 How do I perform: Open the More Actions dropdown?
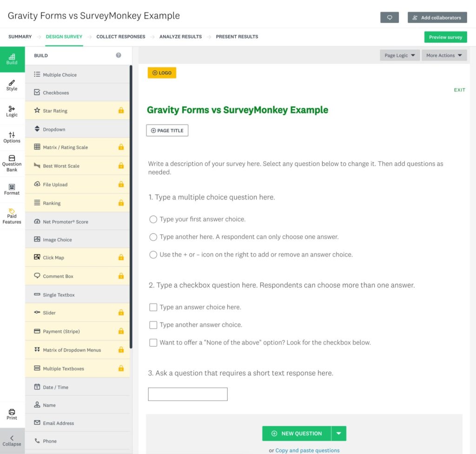click(x=443, y=55)
